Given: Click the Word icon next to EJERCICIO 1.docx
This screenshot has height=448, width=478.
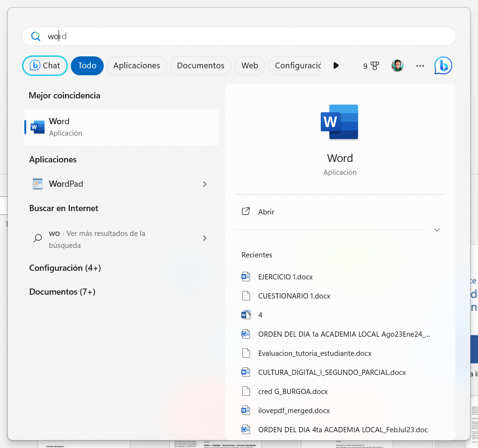Looking at the screenshot, I should click(x=246, y=277).
